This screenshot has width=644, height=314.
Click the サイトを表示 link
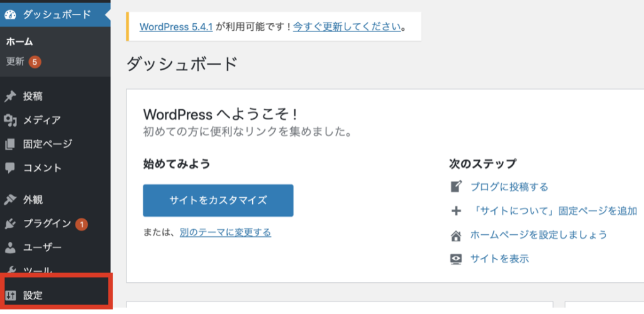(x=499, y=259)
